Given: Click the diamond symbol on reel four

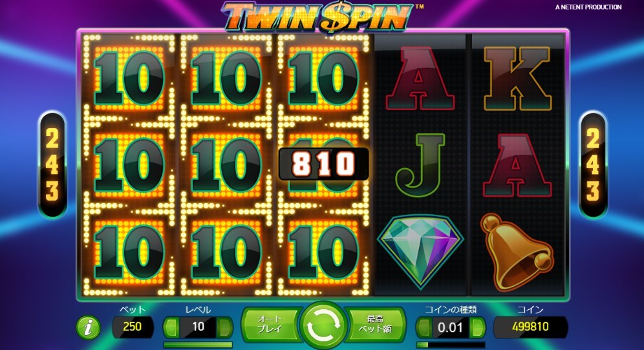Looking at the screenshot, I should (420, 252).
